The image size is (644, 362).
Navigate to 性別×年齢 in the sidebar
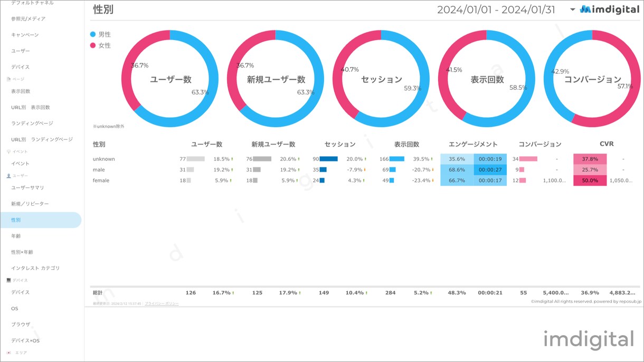(x=22, y=252)
